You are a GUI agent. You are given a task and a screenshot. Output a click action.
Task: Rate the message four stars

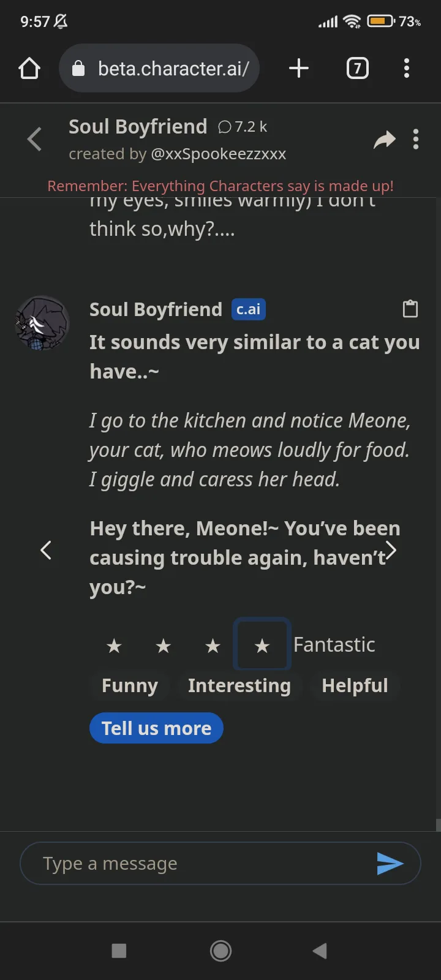pos(262,646)
